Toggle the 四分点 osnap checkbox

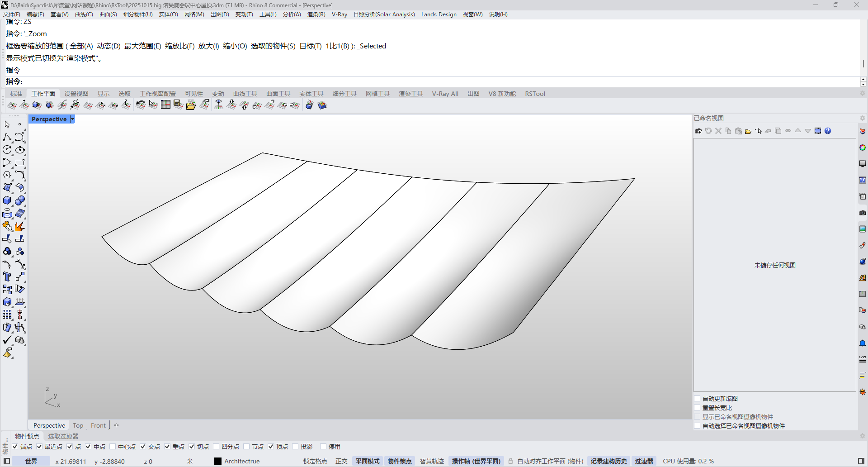pyautogui.click(x=216, y=447)
